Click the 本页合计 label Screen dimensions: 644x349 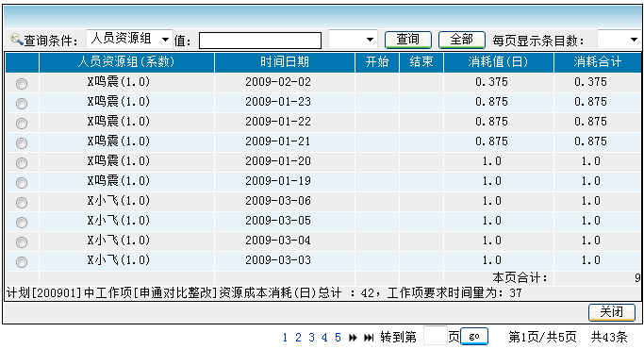(x=520, y=278)
